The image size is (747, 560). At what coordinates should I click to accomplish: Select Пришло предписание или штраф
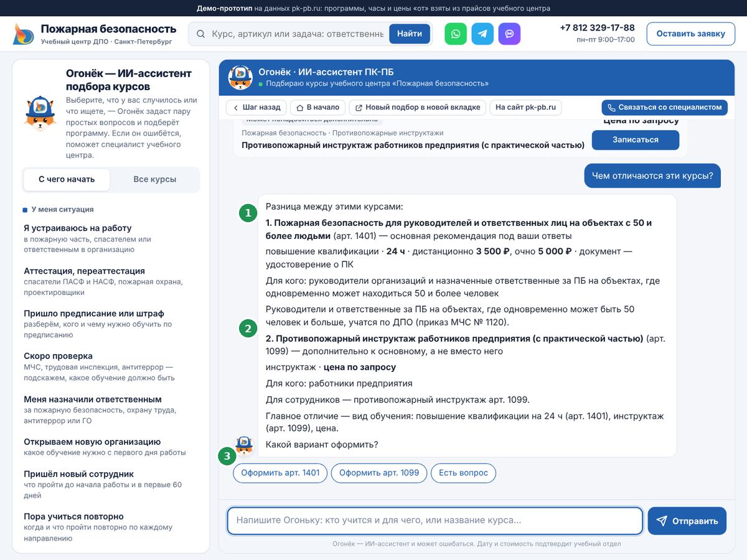(x=110, y=324)
